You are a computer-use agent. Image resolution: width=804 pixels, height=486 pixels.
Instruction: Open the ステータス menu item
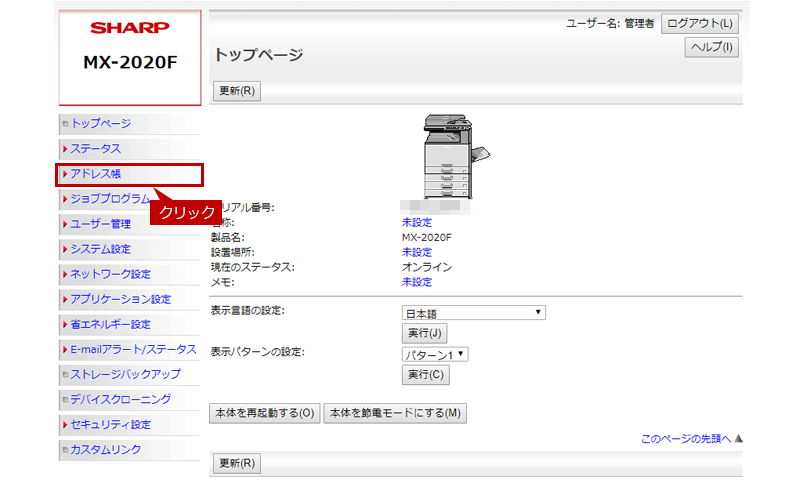click(x=96, y=149)
